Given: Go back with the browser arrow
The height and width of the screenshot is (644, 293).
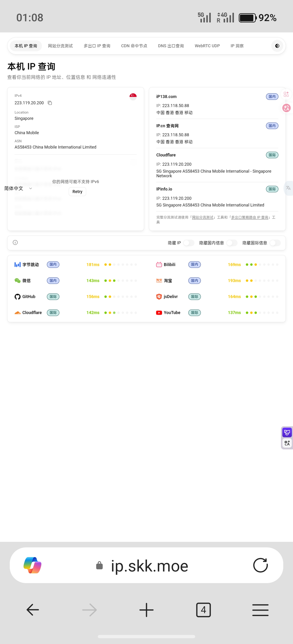Looking at the screenshot, I should (x=33, y=610).
